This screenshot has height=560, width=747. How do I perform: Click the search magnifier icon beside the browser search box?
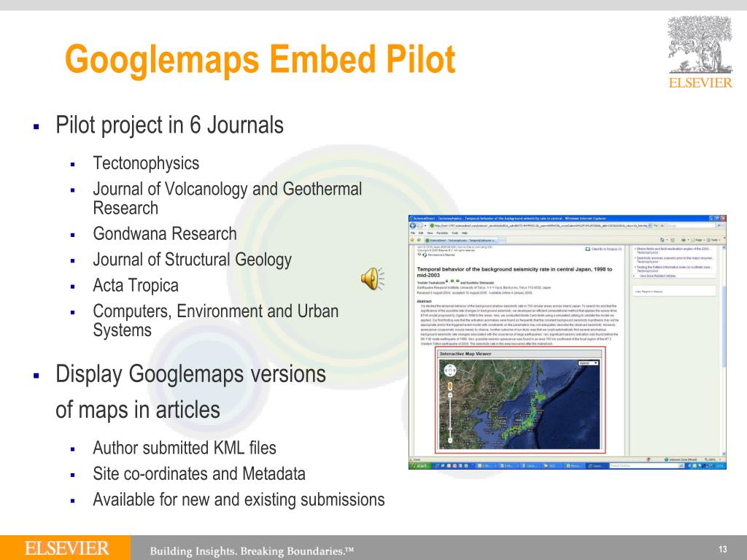click(x=719, y=225)
